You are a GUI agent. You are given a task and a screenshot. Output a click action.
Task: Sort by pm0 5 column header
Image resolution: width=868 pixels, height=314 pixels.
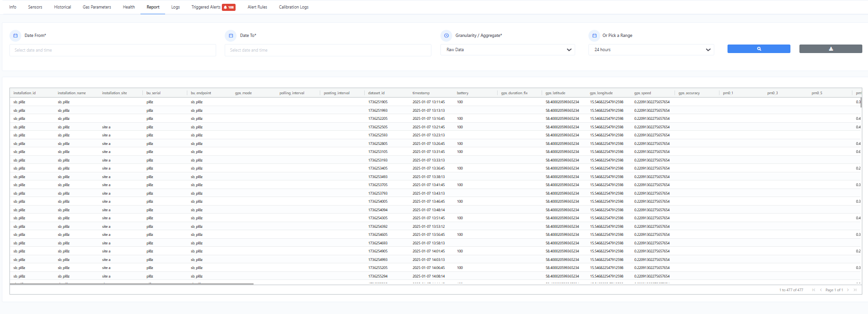(x=817, y=93)
